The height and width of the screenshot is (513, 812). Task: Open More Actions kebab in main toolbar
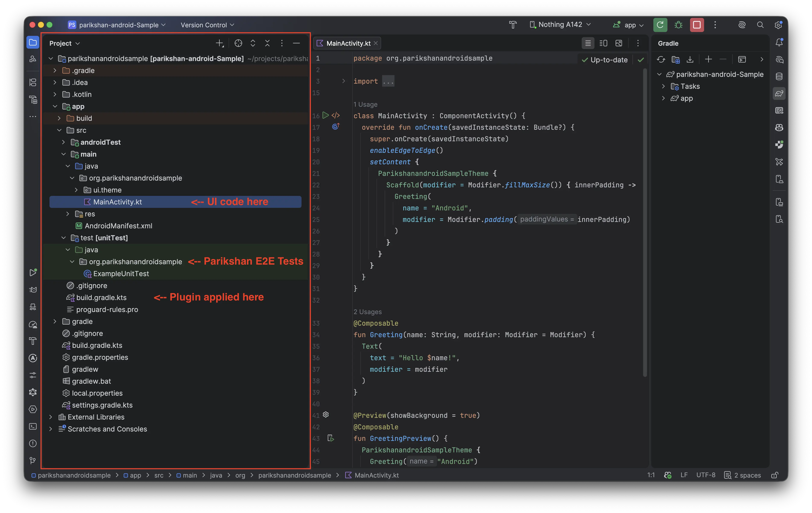(x=715, y=25)
